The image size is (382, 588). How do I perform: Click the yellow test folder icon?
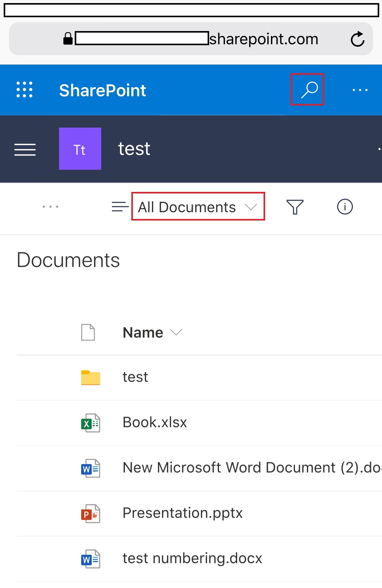91,377
